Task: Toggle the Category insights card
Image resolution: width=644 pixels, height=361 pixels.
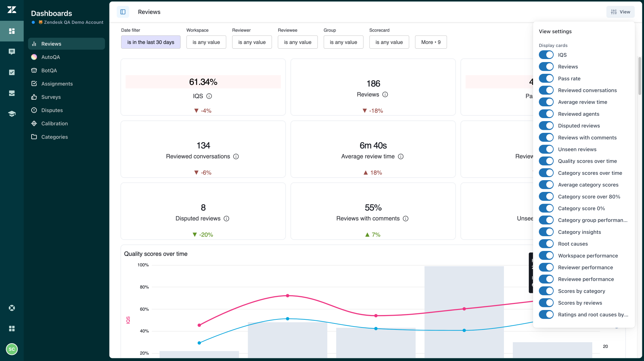Action: [x=546, y=232]
